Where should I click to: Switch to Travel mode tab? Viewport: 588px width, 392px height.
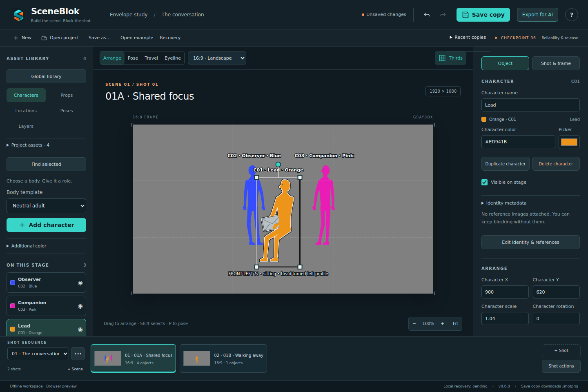point(151,58)
